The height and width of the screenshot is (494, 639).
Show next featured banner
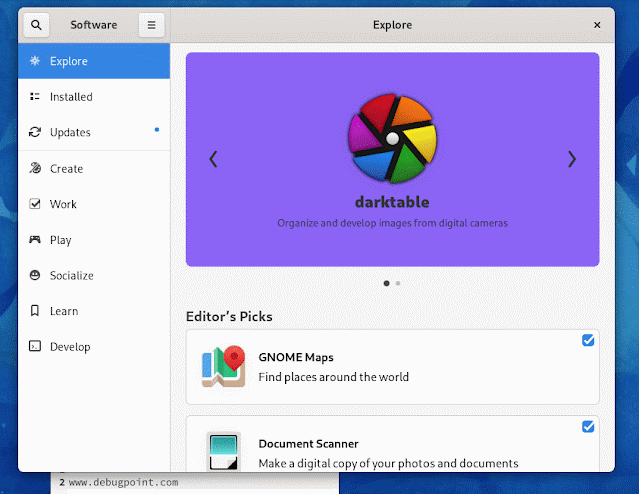point(572,159)
